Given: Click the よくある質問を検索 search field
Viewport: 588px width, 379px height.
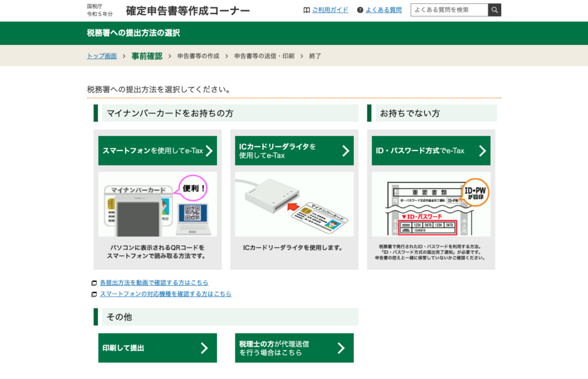Looking at the screenshot, I should [x=448, y=9].
